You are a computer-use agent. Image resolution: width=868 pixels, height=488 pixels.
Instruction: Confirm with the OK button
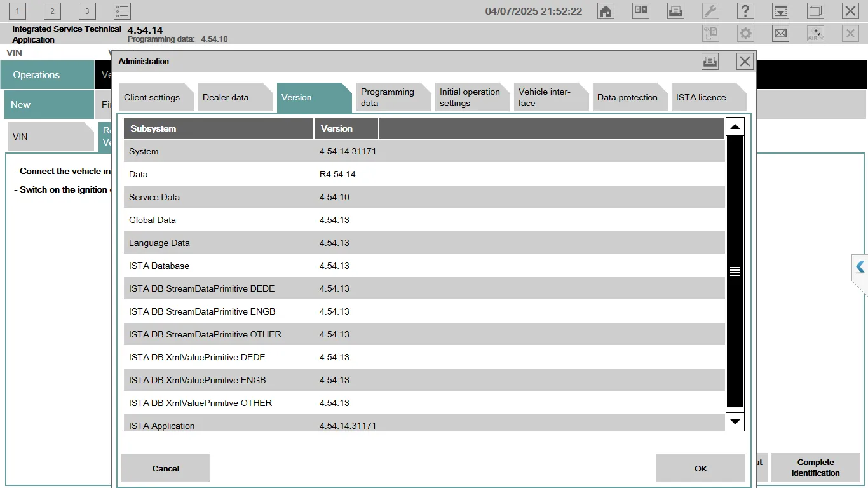click(700, 468)
